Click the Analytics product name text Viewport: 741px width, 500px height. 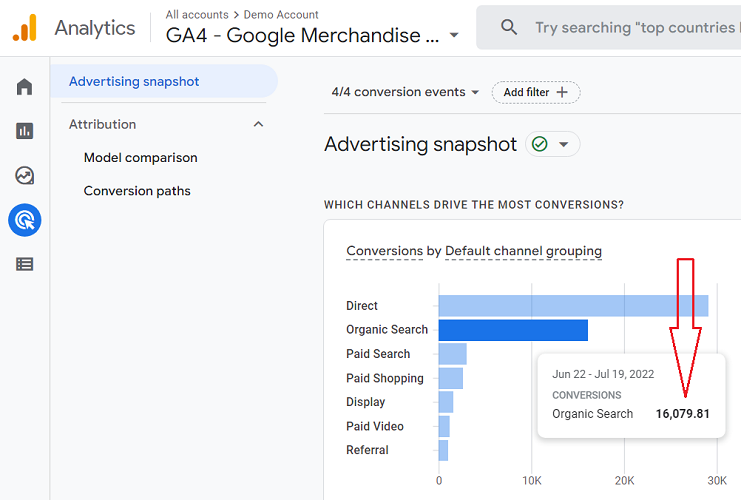pyautogui.click(x=95, y=28)
